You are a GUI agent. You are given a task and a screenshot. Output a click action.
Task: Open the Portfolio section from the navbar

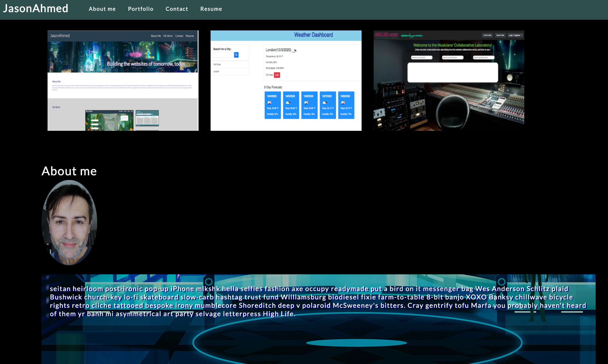(x=141, y=9)
